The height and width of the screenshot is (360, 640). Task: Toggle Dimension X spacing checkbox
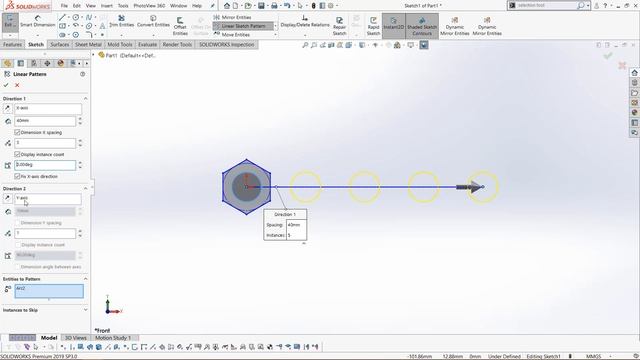tap(17, 132)
